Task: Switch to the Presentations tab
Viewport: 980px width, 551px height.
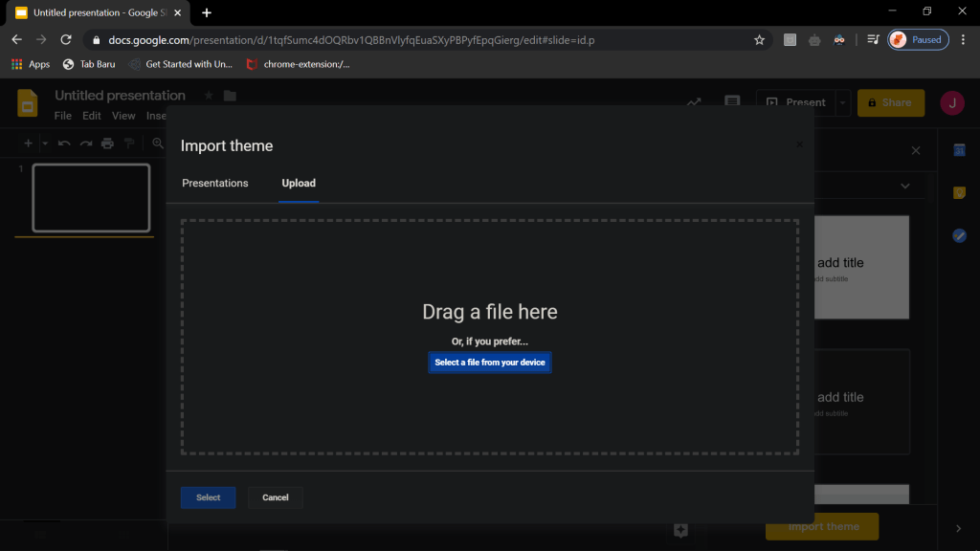Action: (x=214, y=183)
